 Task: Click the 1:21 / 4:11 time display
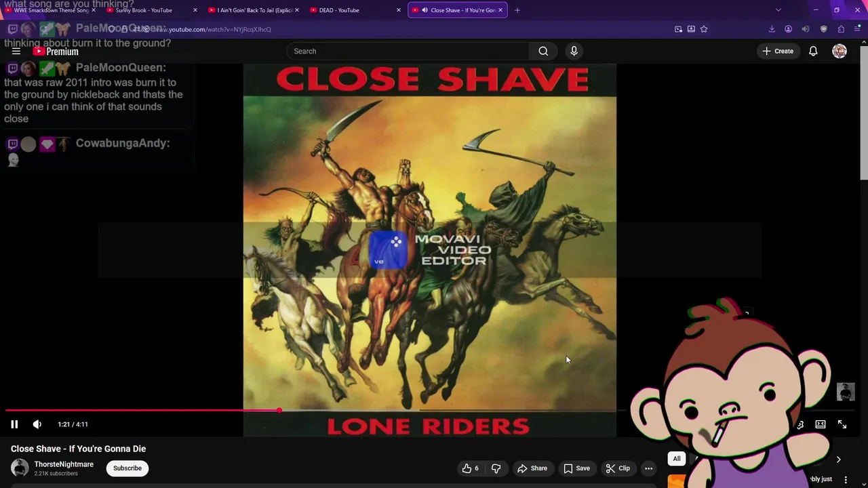click(x=73, y=424)
